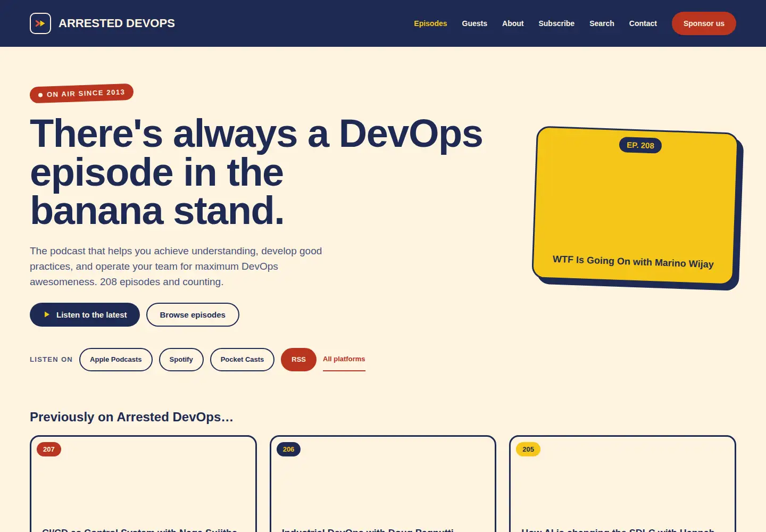
Task: Click the ARRESTED DEVOPS site title
Action: pos(116,23)
